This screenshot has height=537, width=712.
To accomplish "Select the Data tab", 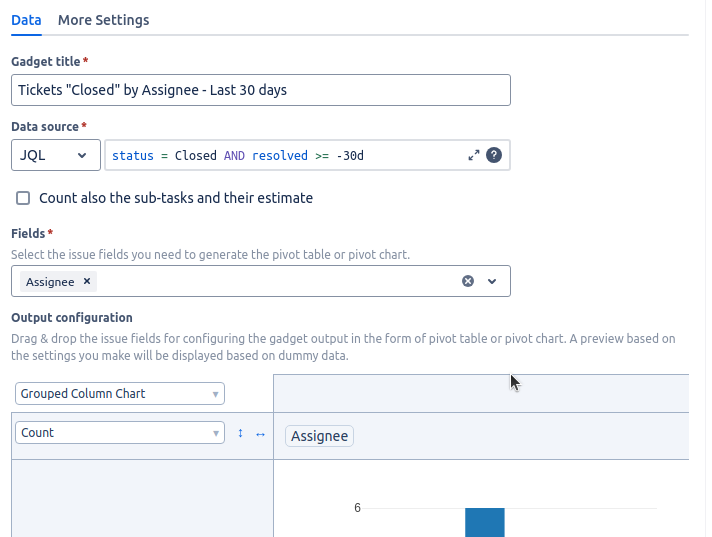I will coord(26,20).
